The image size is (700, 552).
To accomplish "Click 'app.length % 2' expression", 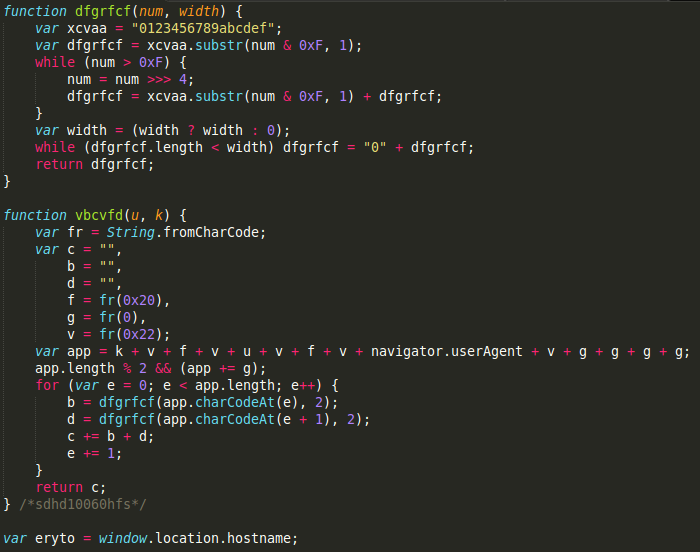I will point(91,368).
